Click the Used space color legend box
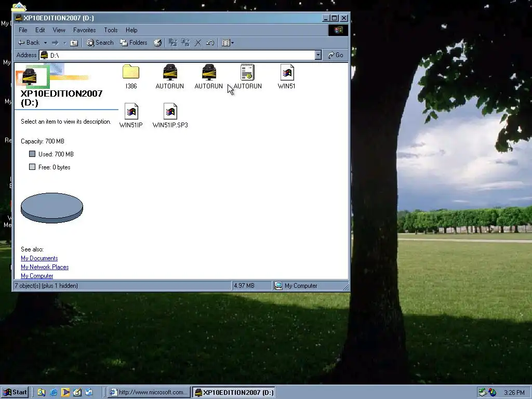The image size is (532, 399). click(x=32, y=154)
